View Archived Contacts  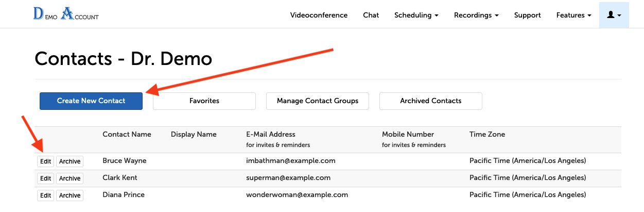430,101
